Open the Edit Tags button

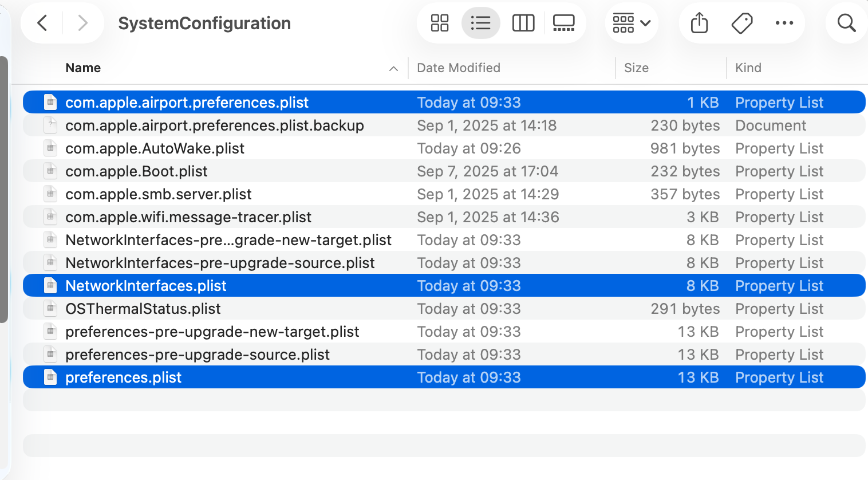click(742, 23)
